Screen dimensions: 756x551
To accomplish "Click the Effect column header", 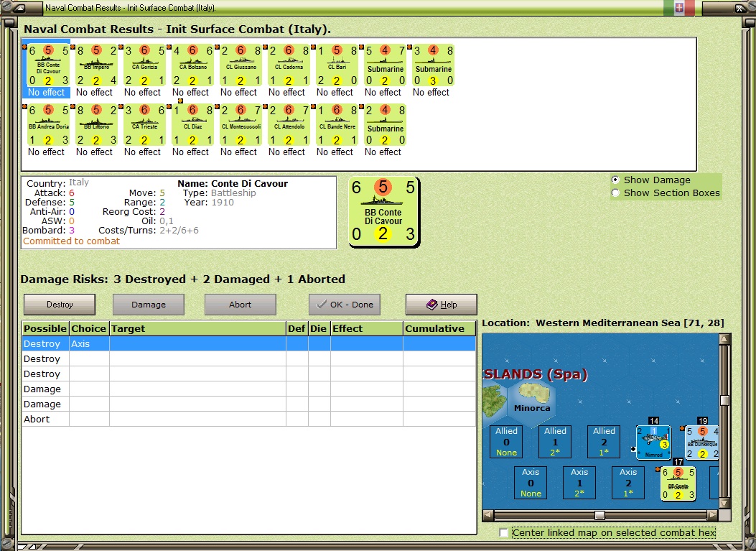I will pyautogui.click(x=367, y=328).
